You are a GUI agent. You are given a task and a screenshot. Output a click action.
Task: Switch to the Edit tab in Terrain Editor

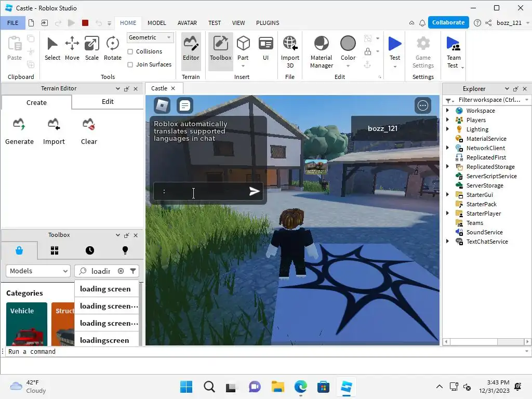pos(108,102)
